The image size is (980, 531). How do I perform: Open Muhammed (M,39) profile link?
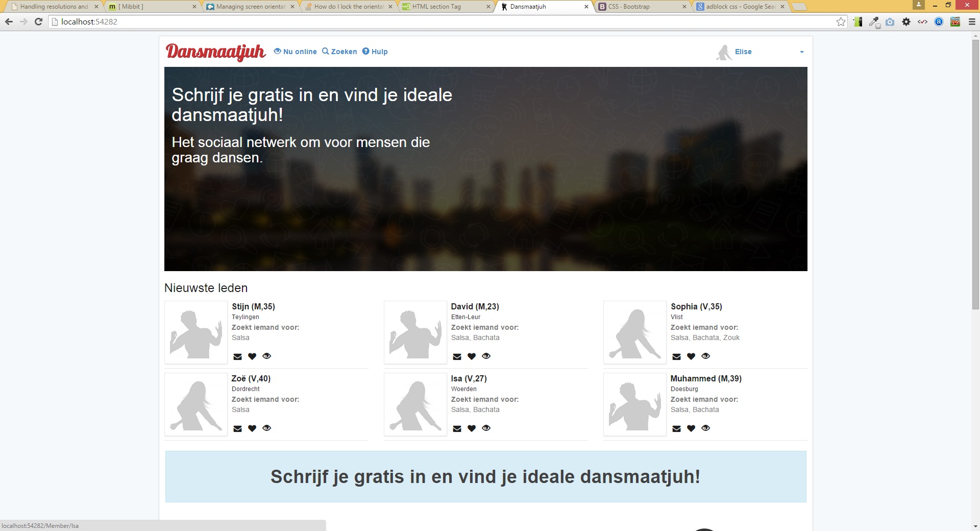[706, 378]
